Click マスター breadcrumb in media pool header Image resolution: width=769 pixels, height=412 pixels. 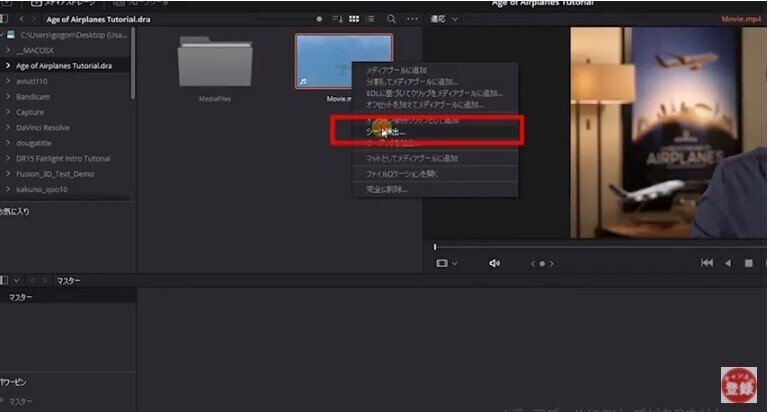69,281
